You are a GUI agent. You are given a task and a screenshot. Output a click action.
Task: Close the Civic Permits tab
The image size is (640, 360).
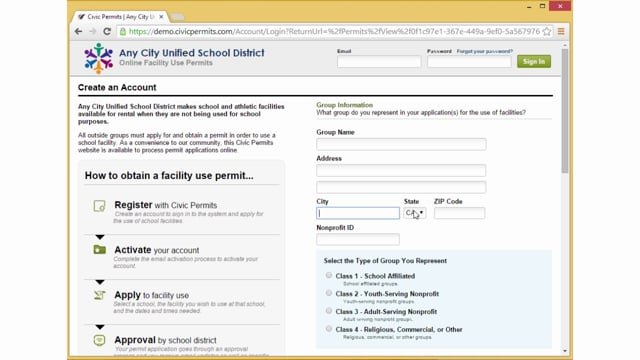161,17
